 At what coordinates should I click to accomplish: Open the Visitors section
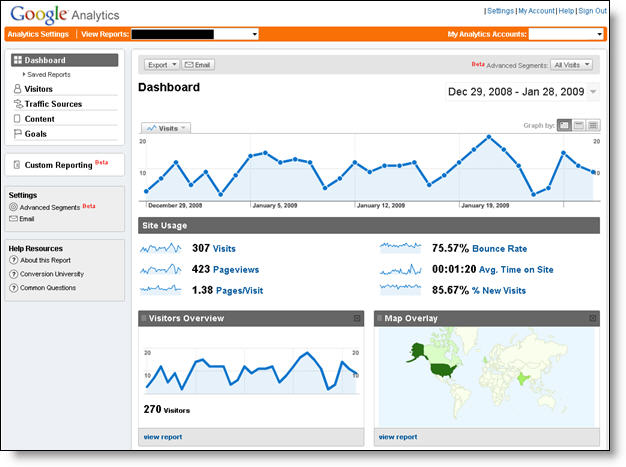[39, 89]
